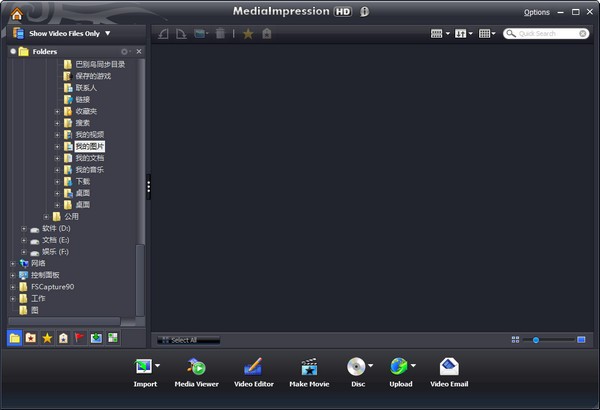Screen dimensions: 600x410
Task: Click the info icon beside HD
Action: tap(364, 12)
